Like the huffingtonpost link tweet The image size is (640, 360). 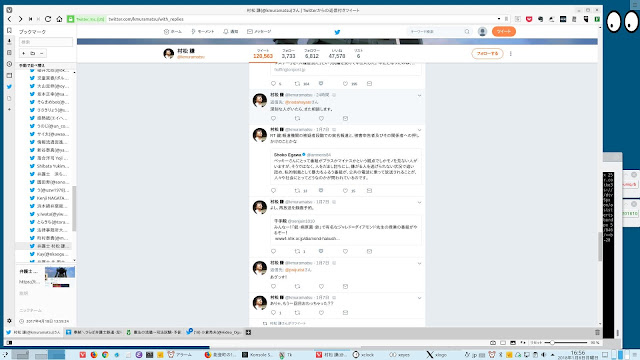[345, 84]
